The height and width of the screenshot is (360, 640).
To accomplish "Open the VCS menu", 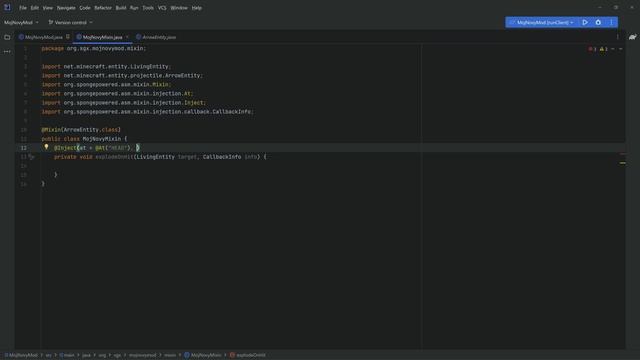I will [x=162, y=8].
